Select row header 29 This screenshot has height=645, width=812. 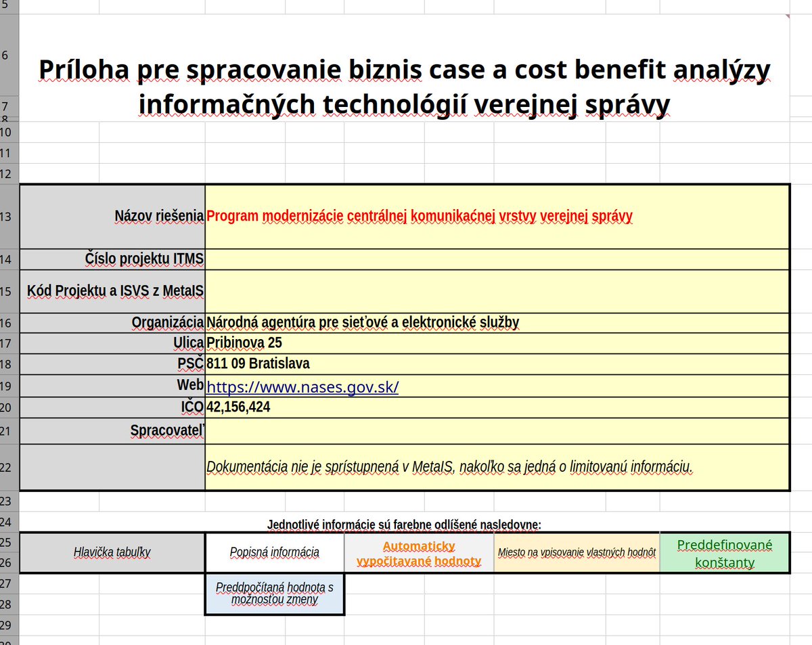click(x=9, y=625)
